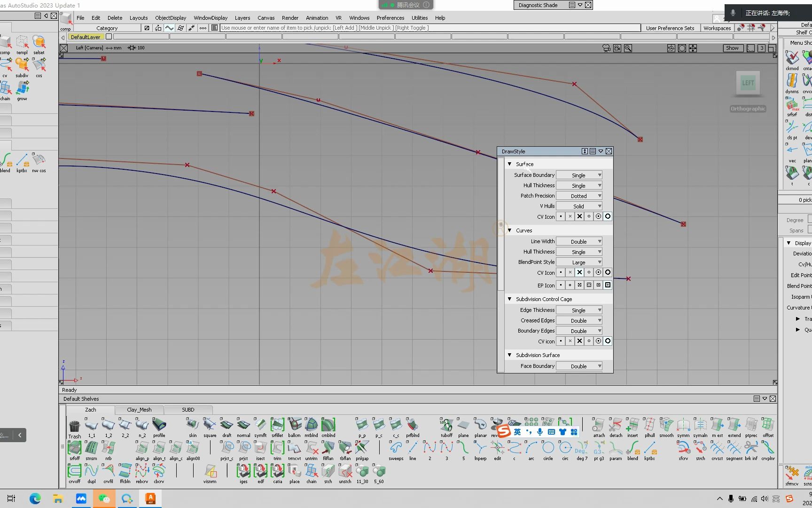Open Microsoft Edge from the taskbar

(x=35, y=499)
